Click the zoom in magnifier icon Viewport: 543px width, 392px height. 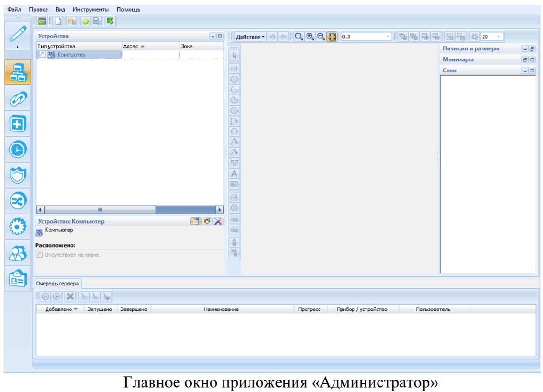(x=310, y=37)
